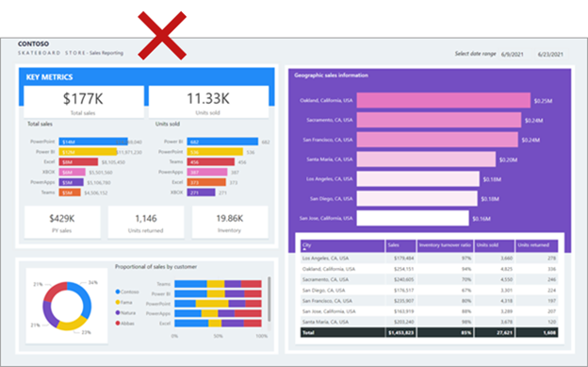The width and height of the screenshot is (588, 367).
Task: Select the Sacramento, CA bar in geographic chart
Action: tap(439, 120)
